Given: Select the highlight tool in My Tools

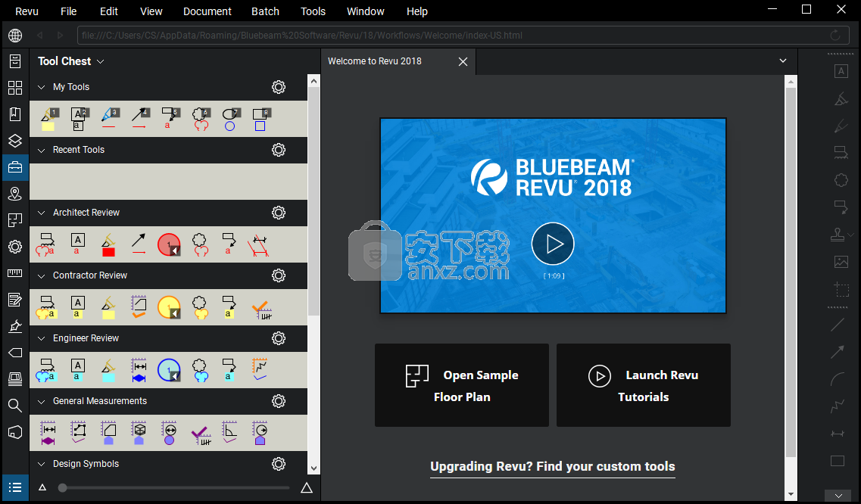Looking at the screenshot, I should coord(49,119).
